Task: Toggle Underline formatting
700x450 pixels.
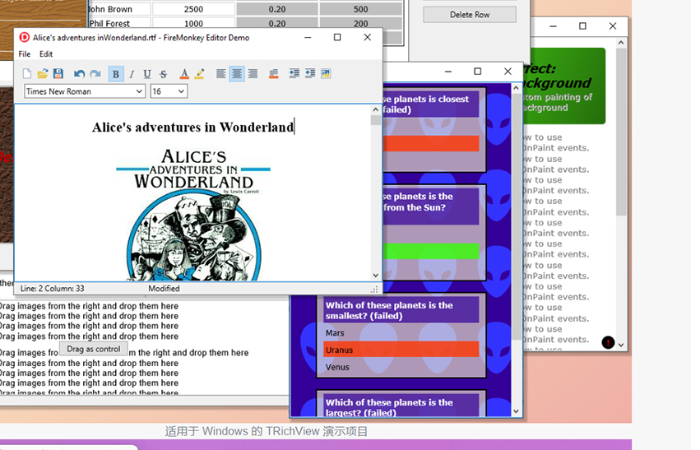Action: tap(147, 74)
